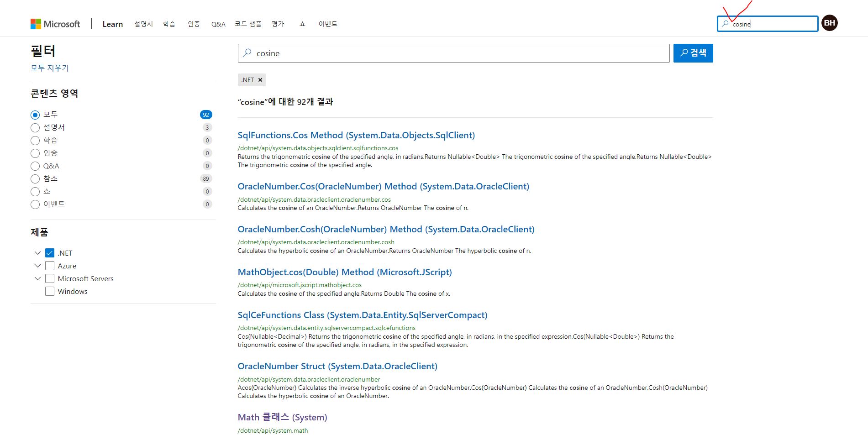Open OracleNumber.Cos(OracleNumber) Method result
Screen dimensions: 868x435
pyautogui.click(x=384, y=186)
